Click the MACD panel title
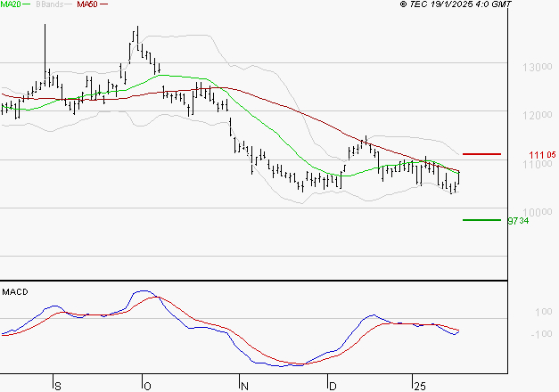Screen dimensions: 559x392 15,291
